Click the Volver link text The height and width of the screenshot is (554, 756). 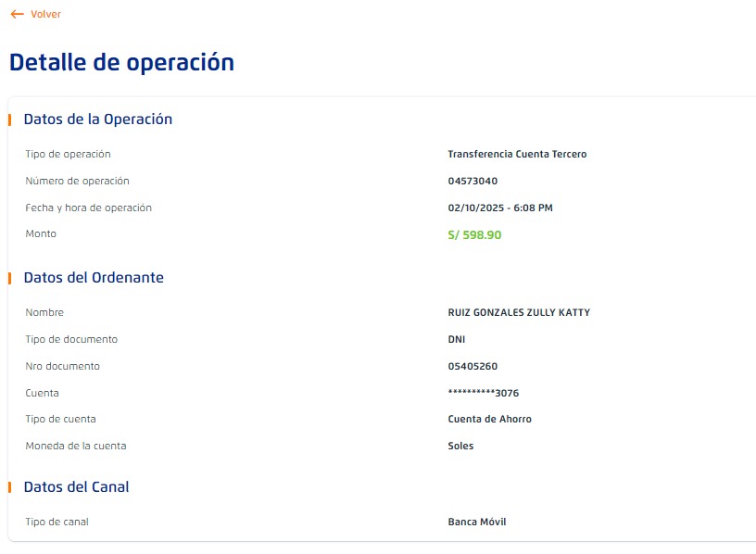(x=45, y=14)
